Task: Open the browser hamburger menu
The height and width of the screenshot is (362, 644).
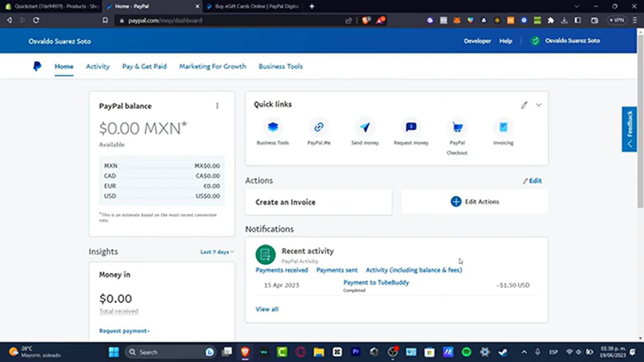Action: tap(635, 20)
